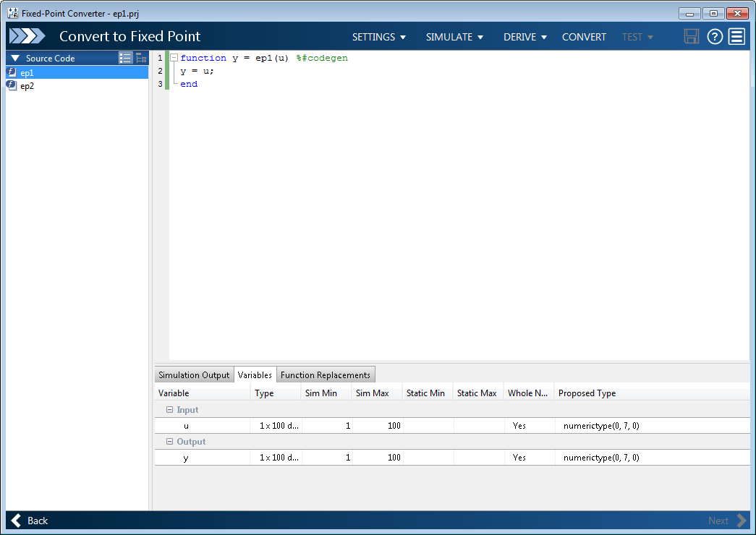Image resolution: width=756 pixels, height=535 pixels.
Task: Open the SETTINGS dropdown
Action: click(378, 37)
